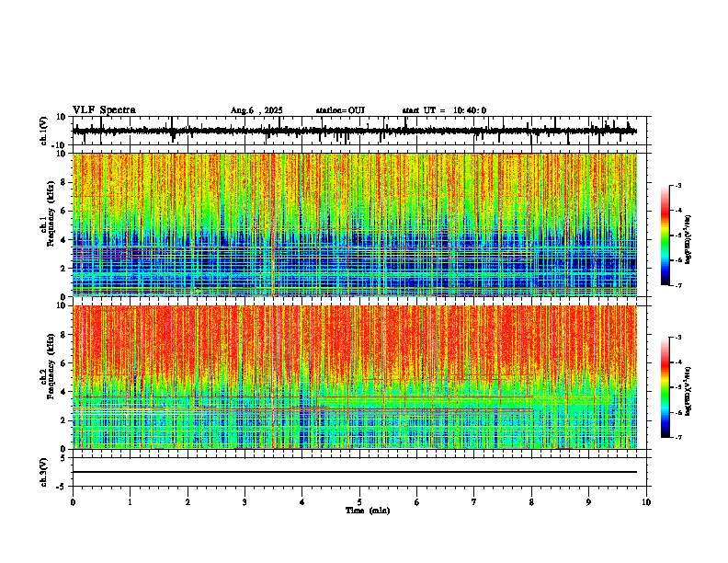Click the '-3' label on ch.1 color bar
Screen dimensions: 728x563
pos(678,186)
